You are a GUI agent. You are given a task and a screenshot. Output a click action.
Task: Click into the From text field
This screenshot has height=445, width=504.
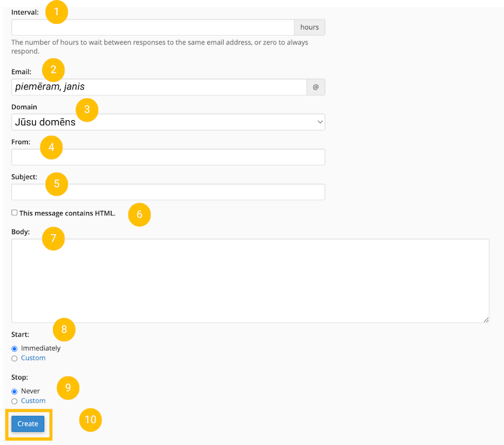(x=168, y=157)
